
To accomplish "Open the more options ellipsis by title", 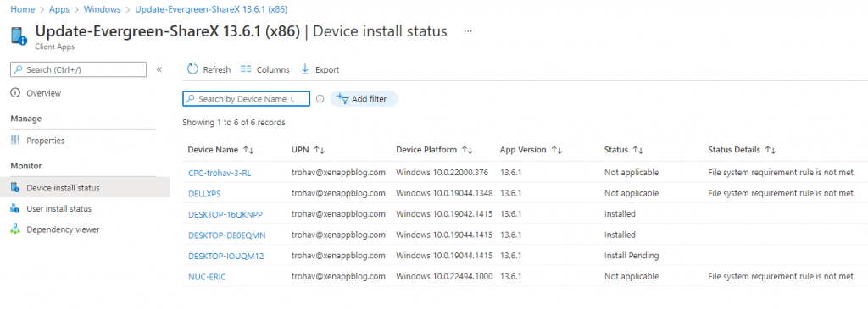I will pos(468,31).
